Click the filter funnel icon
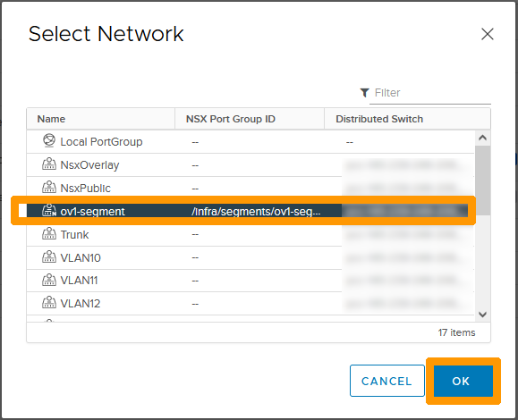The image size is (518, 420). [364, 93]
